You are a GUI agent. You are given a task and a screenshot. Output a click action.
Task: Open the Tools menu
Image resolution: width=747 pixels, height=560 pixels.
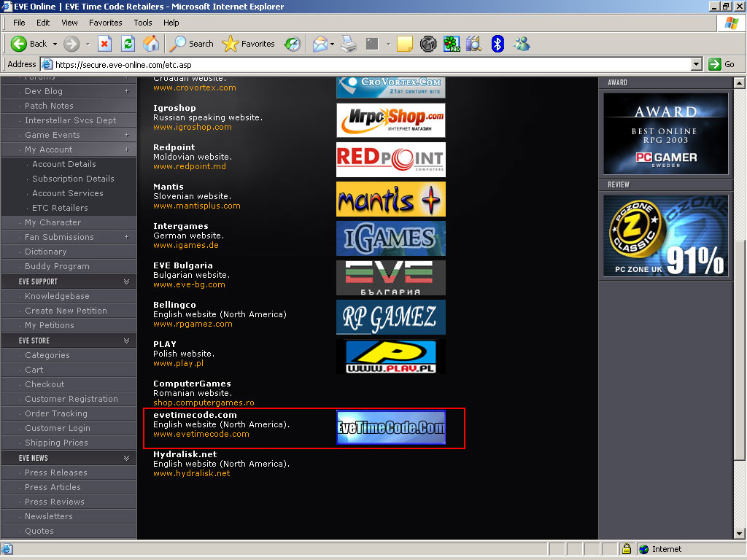tap(142, 23)
